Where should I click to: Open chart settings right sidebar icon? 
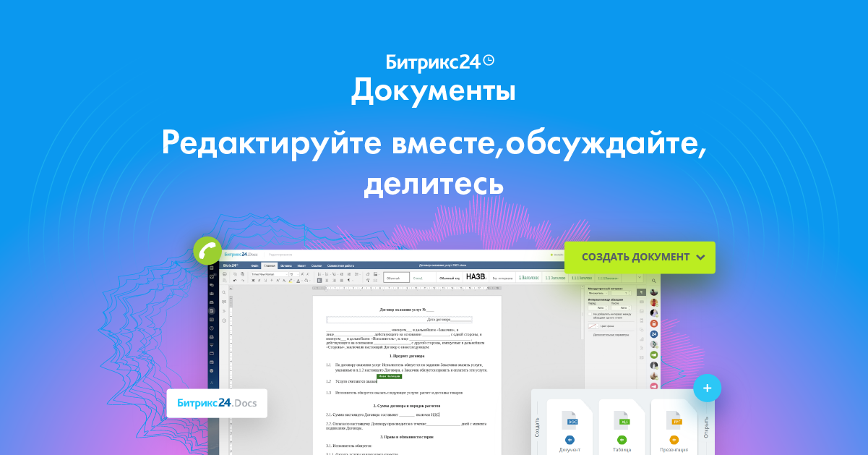[x=642, y=339]
